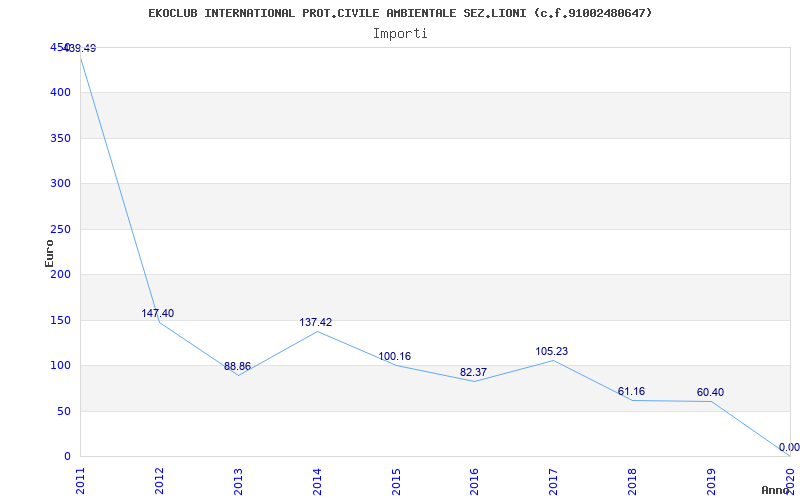Click the 2013 year axis label
800x500 pixels.
click(x=238, y=481)
